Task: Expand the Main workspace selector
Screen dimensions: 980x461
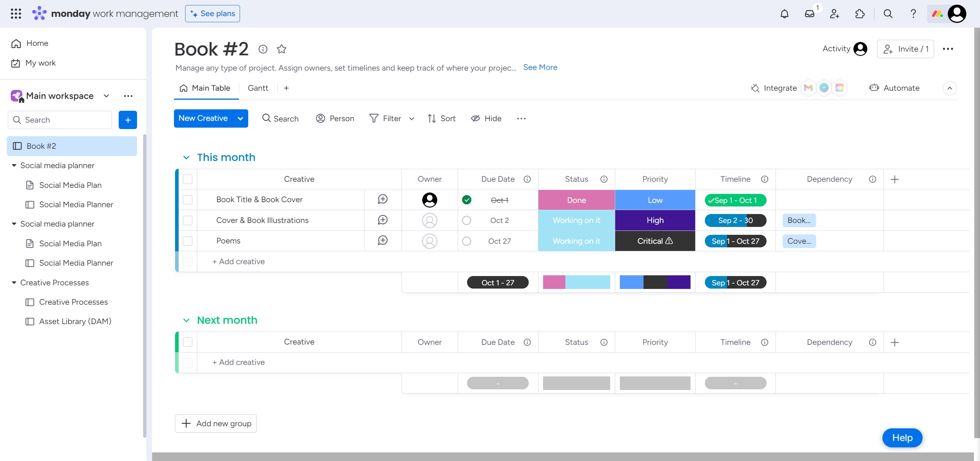Action: [x=106, y=96]
